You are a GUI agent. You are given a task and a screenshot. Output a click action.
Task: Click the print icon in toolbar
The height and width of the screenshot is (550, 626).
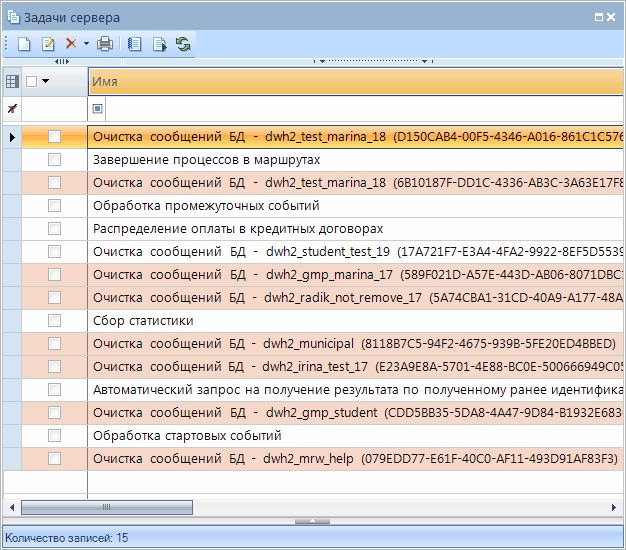(x=105, y=44)
